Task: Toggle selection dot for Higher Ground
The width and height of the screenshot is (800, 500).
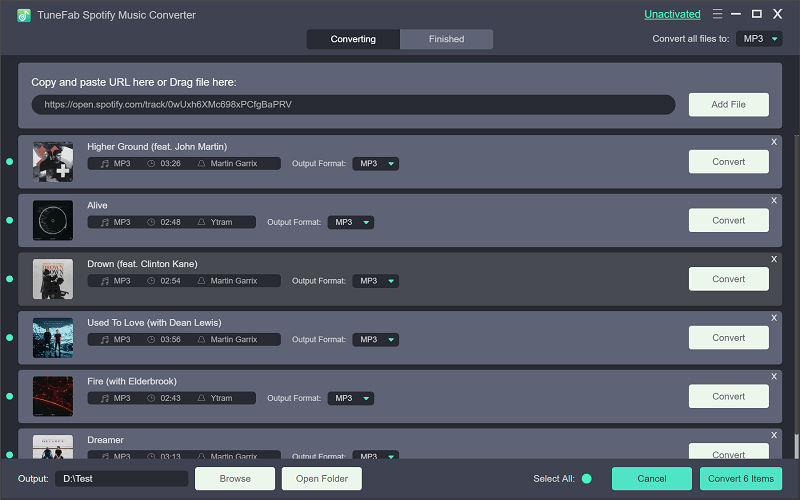Action: coord(10,161)
